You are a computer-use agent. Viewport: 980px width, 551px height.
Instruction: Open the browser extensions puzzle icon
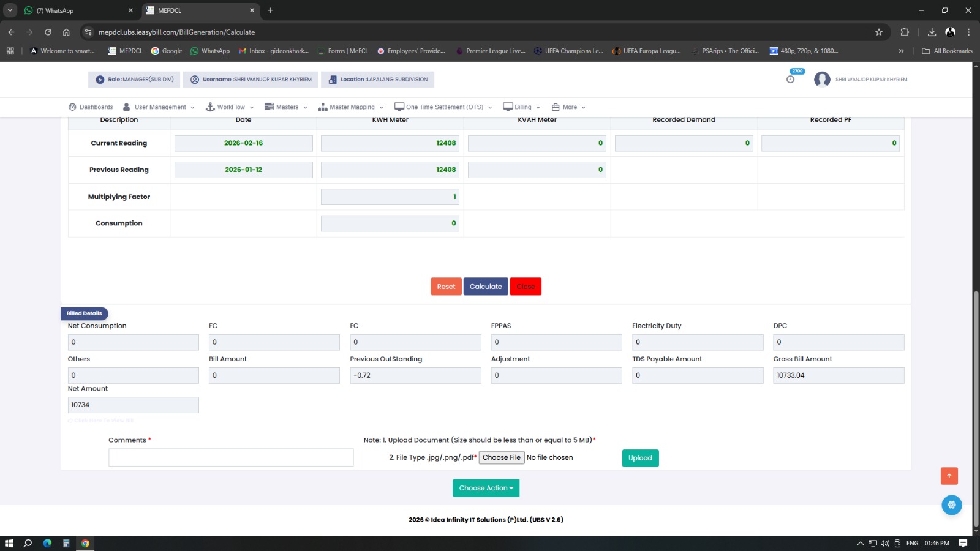click(x=905, y=32)
